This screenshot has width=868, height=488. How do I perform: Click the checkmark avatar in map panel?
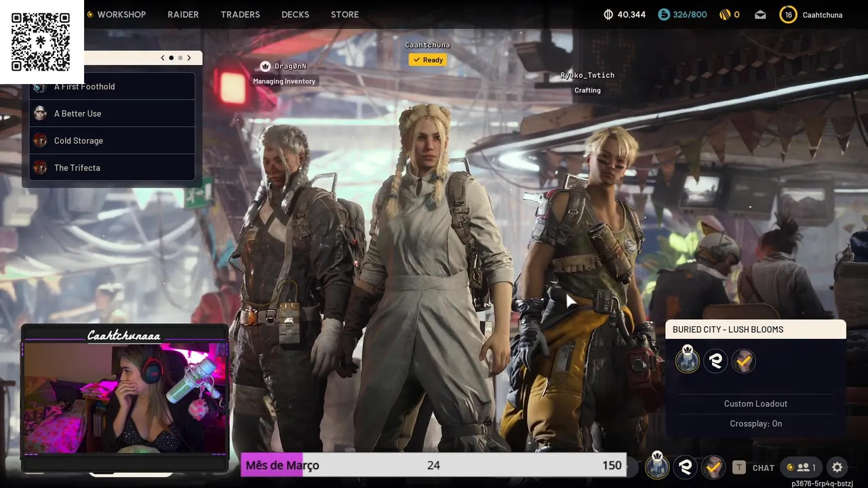[x=744, y=361]
